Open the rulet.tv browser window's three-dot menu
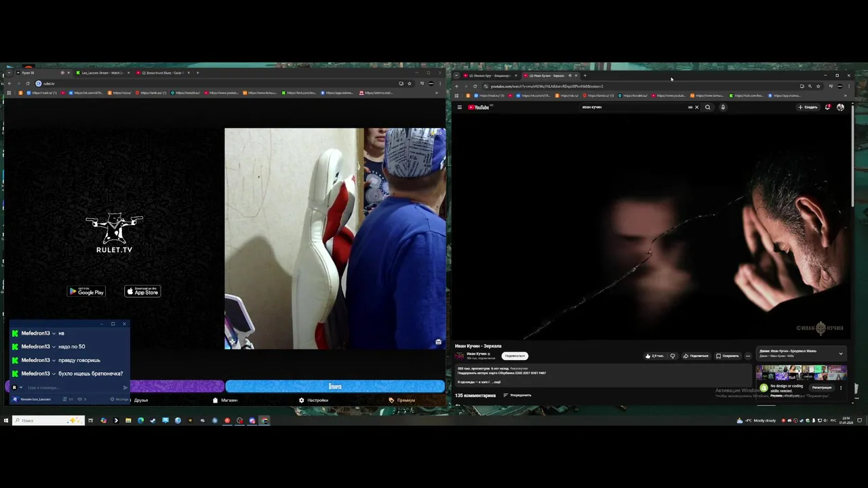Screen dimensions: 868x488 440,83
